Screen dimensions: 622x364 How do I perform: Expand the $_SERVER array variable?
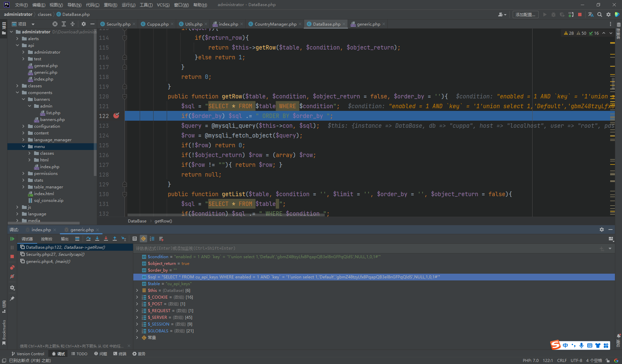pyautogui.click(x=137, y=317)
